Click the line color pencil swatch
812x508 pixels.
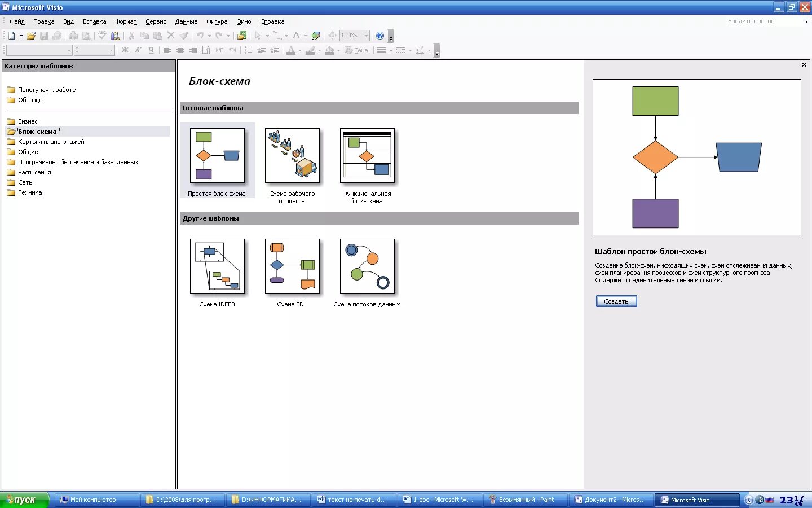coord(310,50)
